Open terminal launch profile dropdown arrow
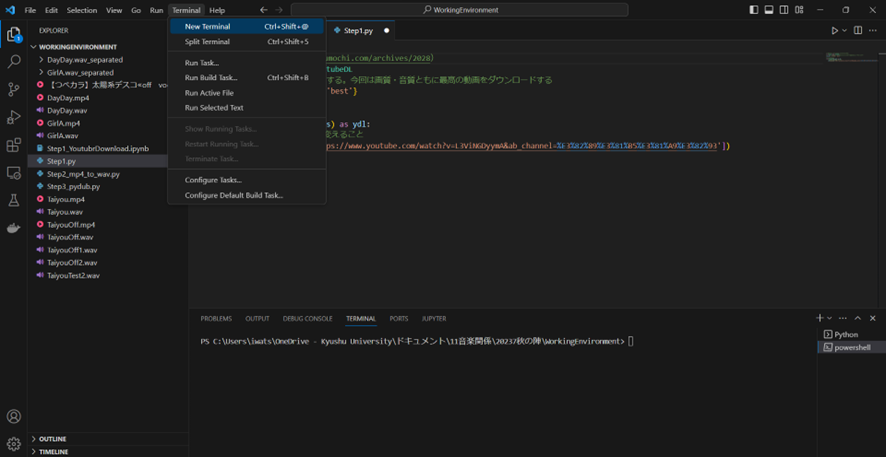 (x=828, y=319)
